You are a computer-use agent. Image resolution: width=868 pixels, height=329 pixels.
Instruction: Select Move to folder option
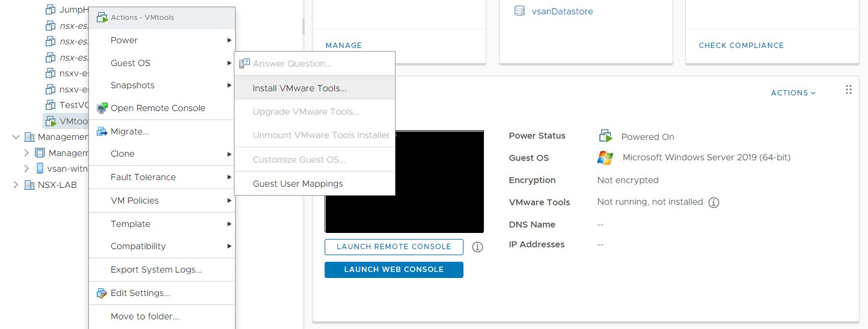(162, 316)
